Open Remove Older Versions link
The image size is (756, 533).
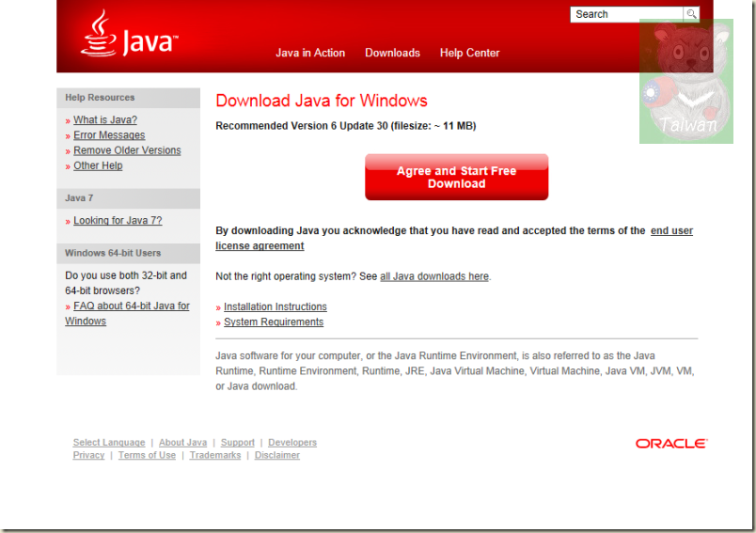click(x=127, y=150)
